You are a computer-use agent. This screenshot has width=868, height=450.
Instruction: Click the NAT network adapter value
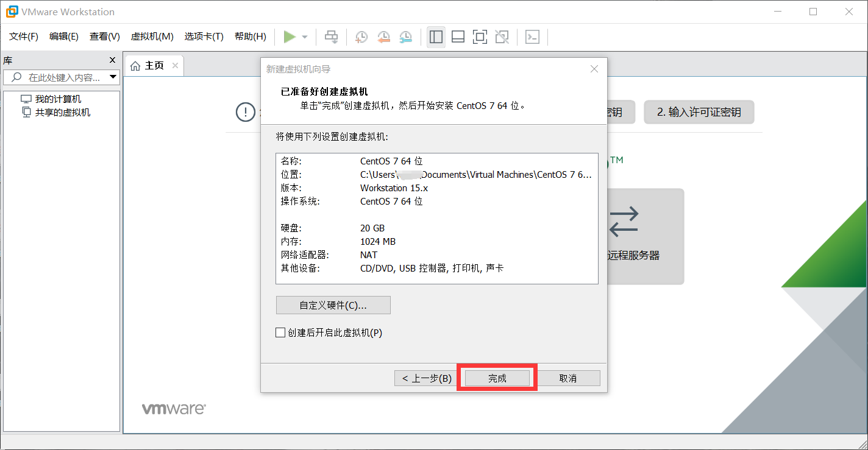click(x=369, y=255)
